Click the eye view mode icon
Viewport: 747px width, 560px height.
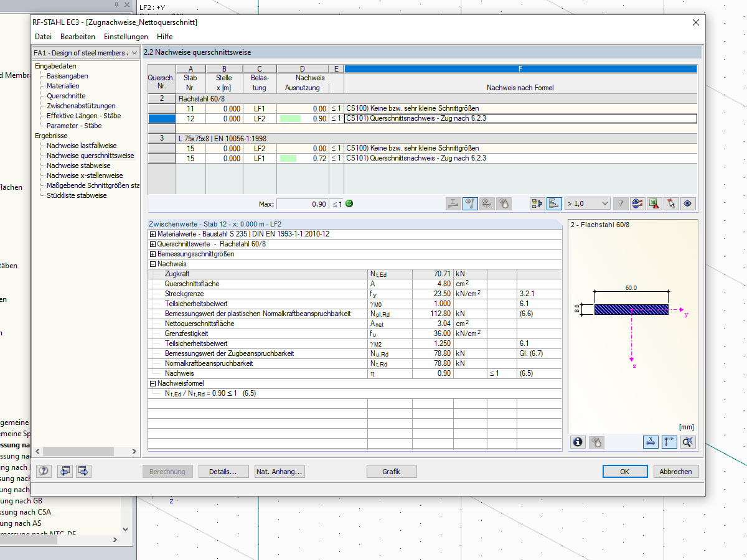(687, 203)
